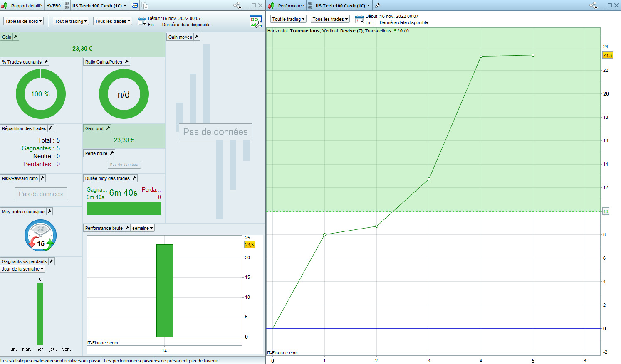Click report layout icon right of Rapport détaillé toolbar
This screenshot has height=364, width=621.
[x=256, y=21]
